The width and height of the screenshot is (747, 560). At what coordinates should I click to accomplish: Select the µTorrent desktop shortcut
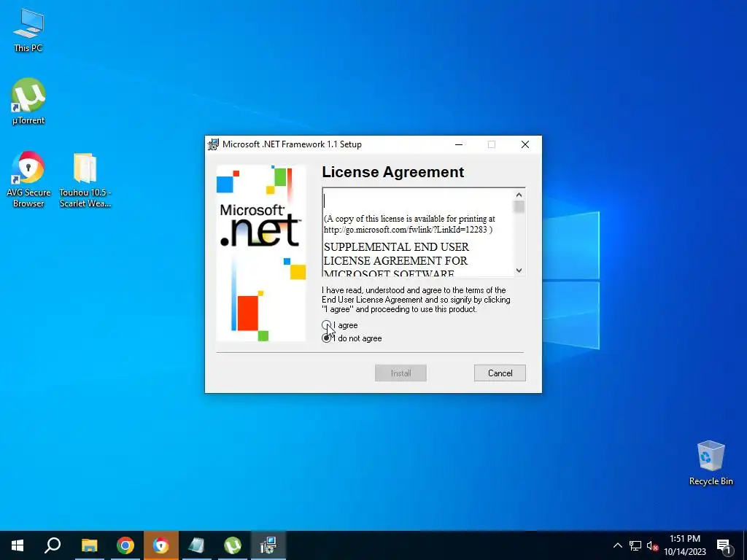(28, 101)
